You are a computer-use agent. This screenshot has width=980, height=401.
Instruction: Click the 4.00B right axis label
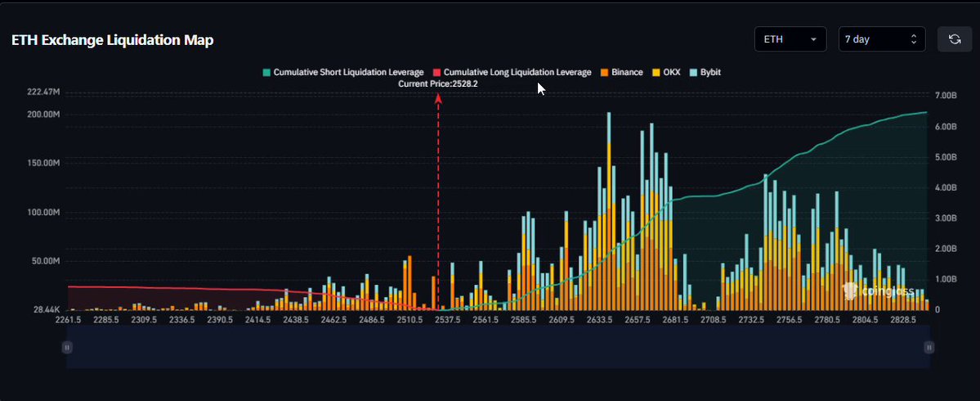click(x=946, y=187)
